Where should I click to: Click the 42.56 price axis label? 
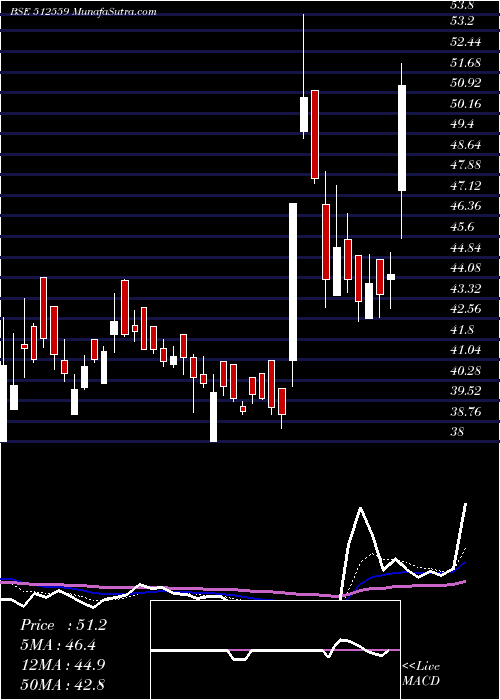point(466,309)
